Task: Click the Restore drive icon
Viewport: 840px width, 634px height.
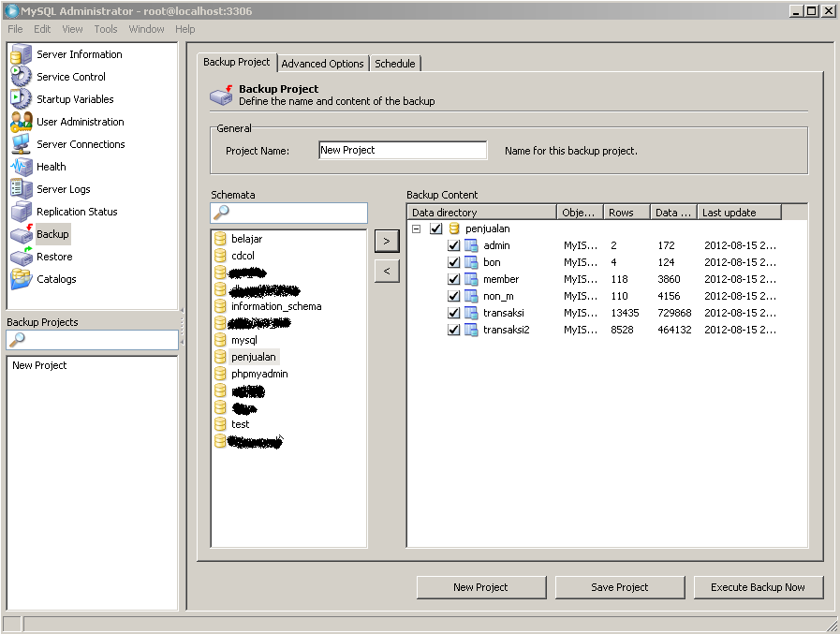Action: (22, 257)
